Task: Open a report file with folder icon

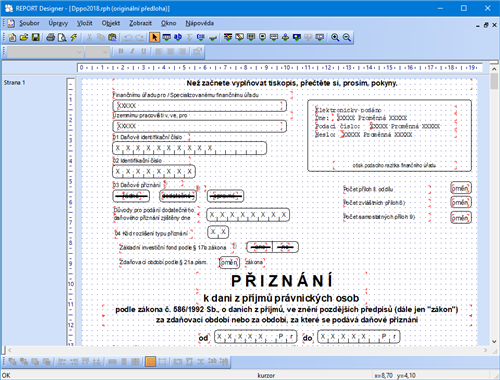Action: [x=24, y=37]
